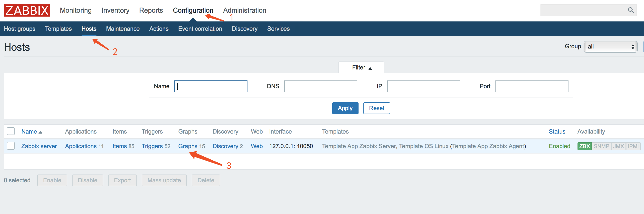644x214 pixels.
Task: Toggle the Enabled status link
Action: [x=559, y=146]
